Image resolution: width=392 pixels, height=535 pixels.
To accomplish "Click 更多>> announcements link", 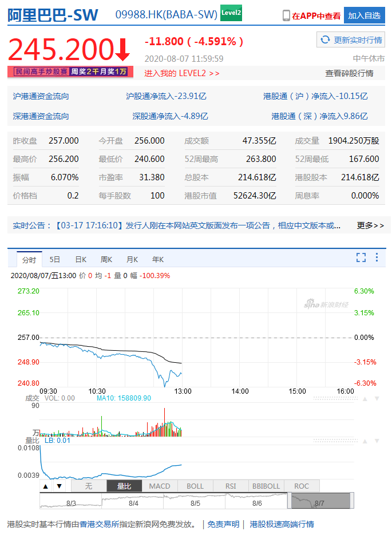I will click(x=370, y=225).
